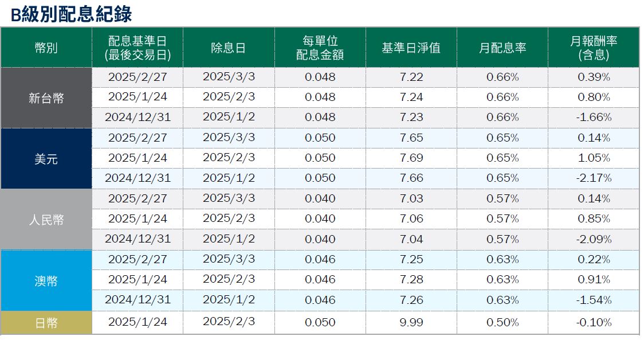The image size is (644, 340).
Task: Click the B級別配息紀錄 title heading
Action: pos(71,14)
